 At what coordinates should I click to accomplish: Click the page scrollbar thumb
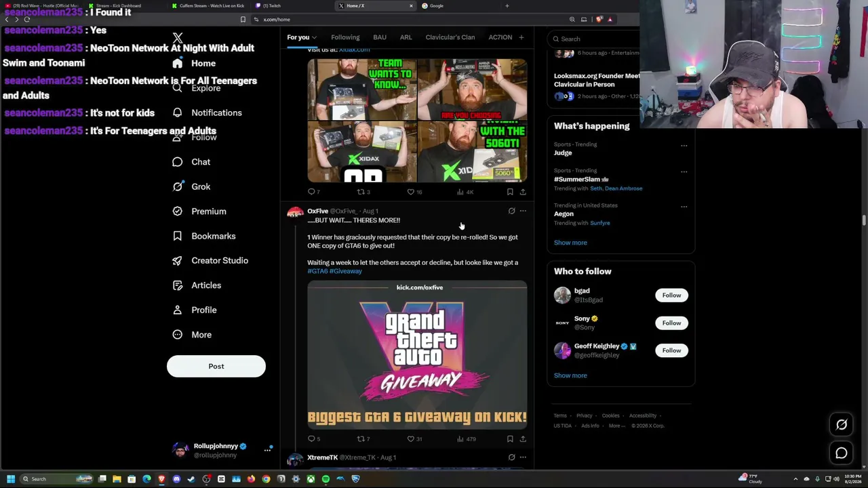click(x=864, y=221)
